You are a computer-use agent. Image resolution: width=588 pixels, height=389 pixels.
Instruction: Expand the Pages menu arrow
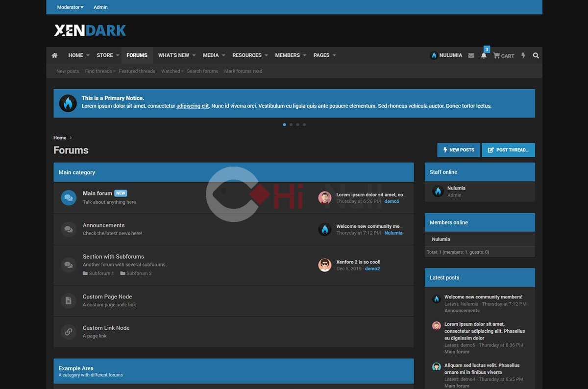[x=334, y=55]
